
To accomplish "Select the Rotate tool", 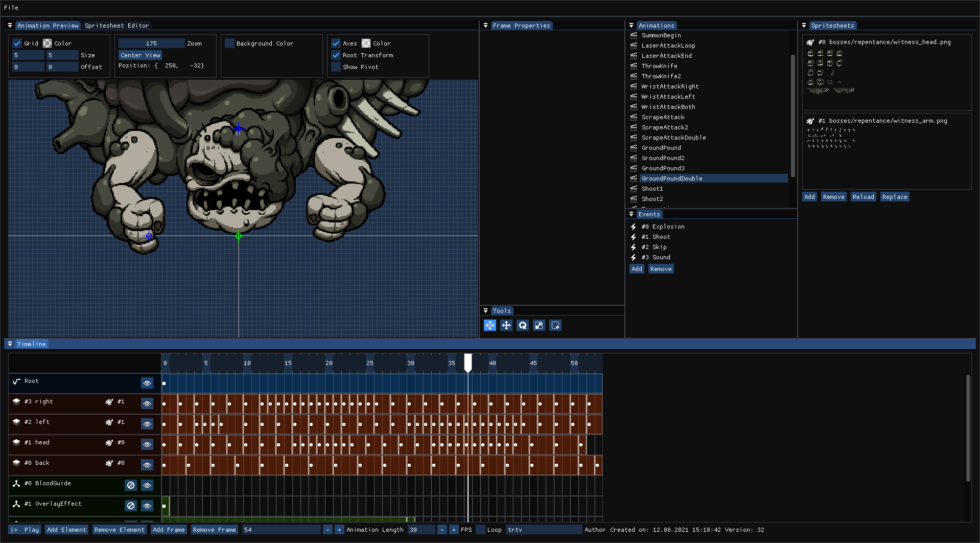I will [522, 325].
